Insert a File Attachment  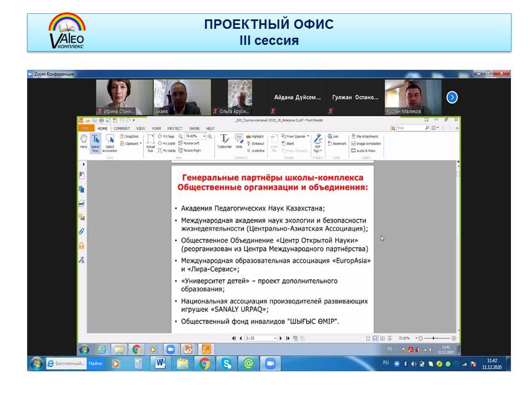pos(365,136)
